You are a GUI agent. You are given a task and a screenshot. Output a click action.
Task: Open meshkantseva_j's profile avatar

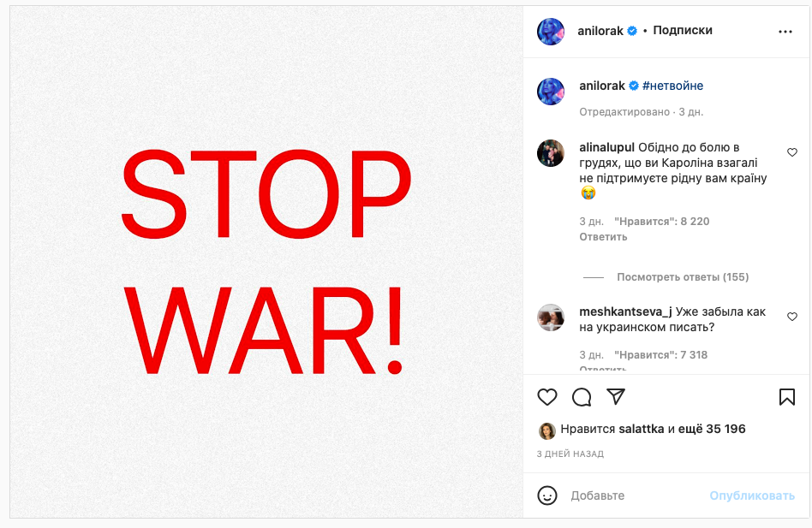(551, 317)
